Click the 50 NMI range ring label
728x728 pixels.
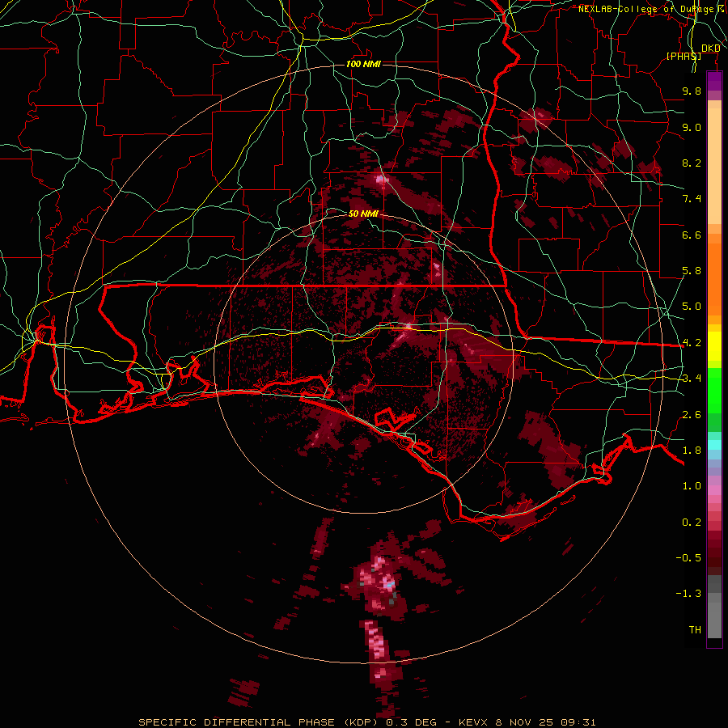click(363, 214)
